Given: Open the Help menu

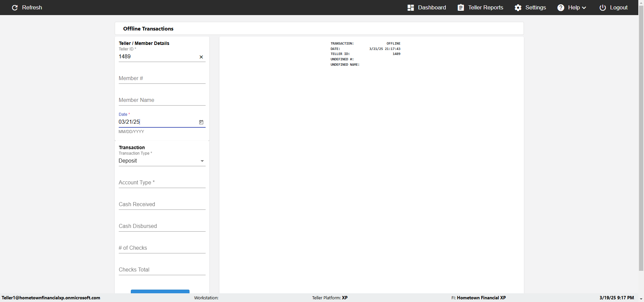Looking at the screenshot, I should [x=572, y=7].
